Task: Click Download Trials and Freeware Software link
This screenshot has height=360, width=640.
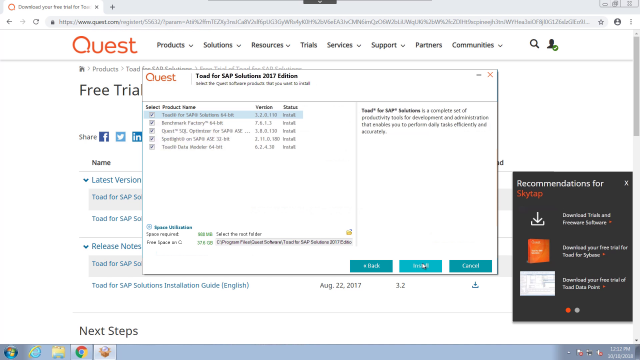Action: pos(587,219)
